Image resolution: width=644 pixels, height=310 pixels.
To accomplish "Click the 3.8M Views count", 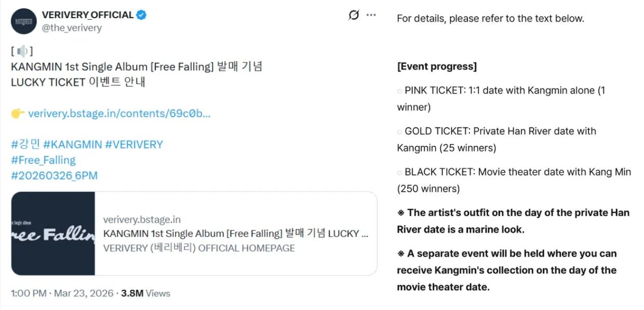I will pyautogui.click(x=145, y=293).
